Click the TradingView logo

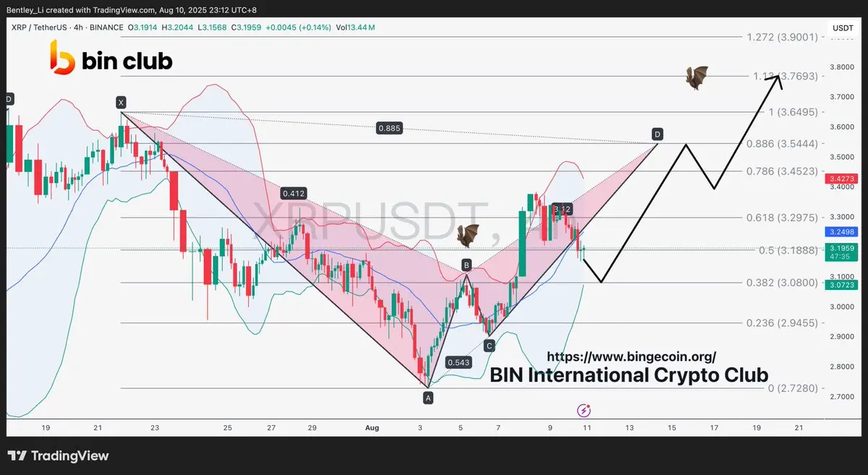click(x=59, y=455)
